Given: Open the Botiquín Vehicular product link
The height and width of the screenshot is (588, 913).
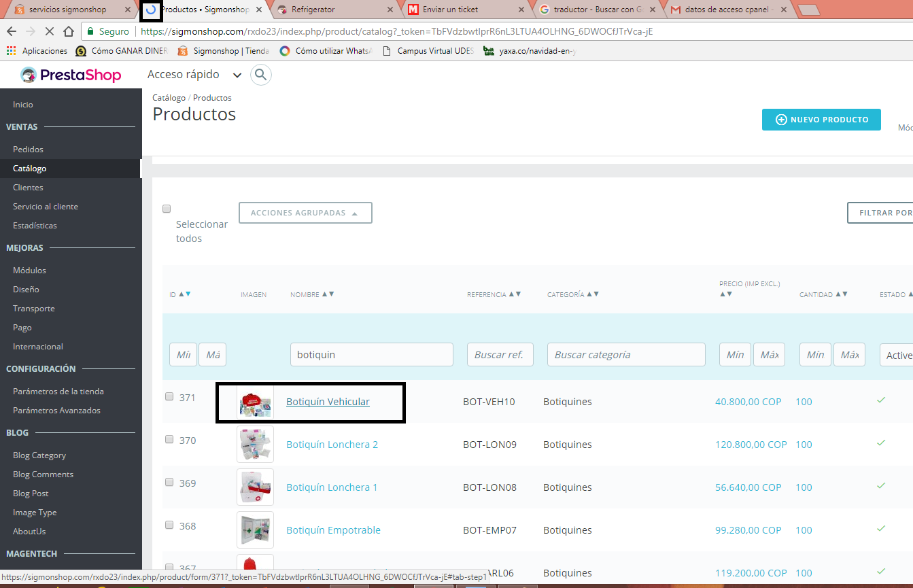Looking at the screenshot, I should pos(328,402).
